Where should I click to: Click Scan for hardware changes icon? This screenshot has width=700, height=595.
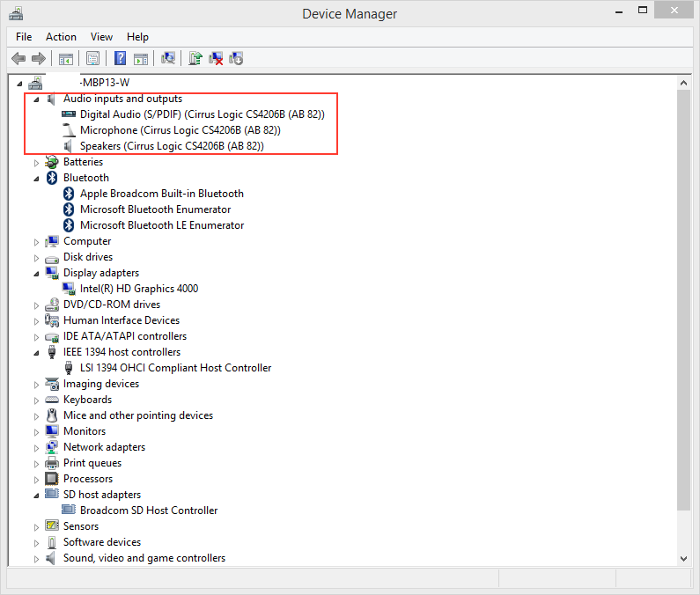coord(168,58)
